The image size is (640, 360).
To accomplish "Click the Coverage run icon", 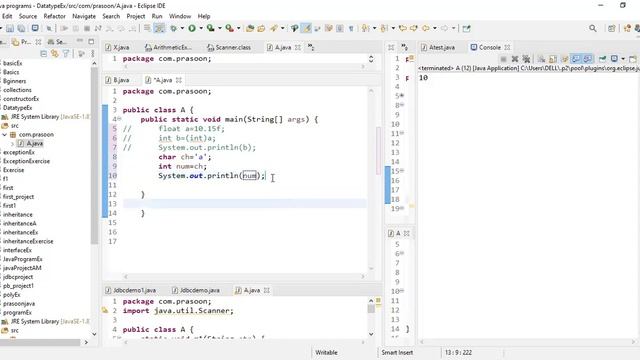I will click(210, 28).
